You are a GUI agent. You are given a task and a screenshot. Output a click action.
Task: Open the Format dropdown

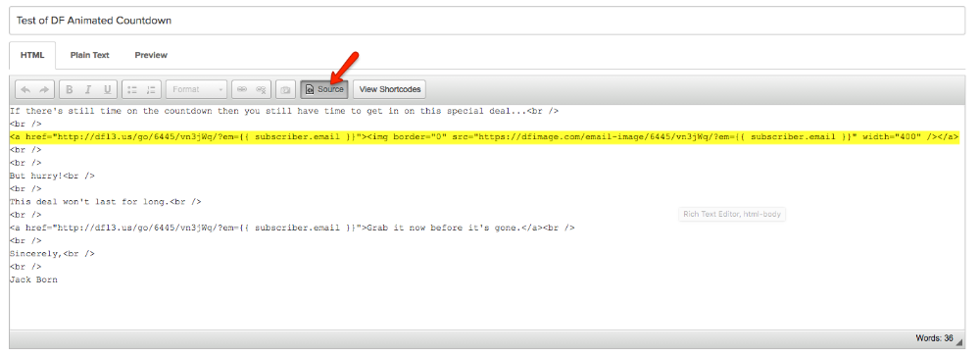pos(196,89)
